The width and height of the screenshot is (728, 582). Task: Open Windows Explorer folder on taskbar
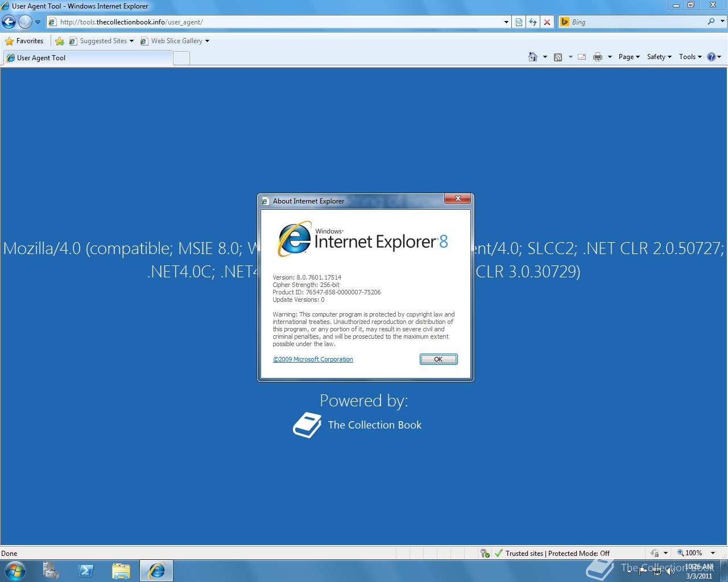tap(121, 571)
